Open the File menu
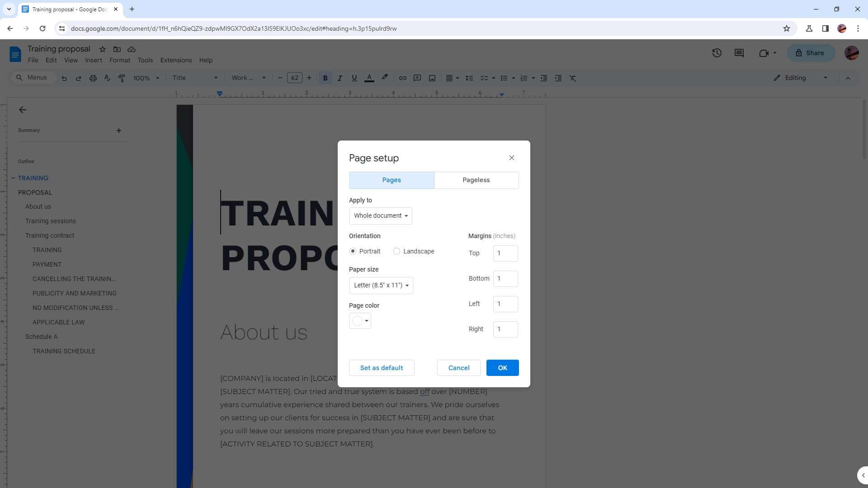The height and width of the screenshot is (488, 868). click(33, 60)
